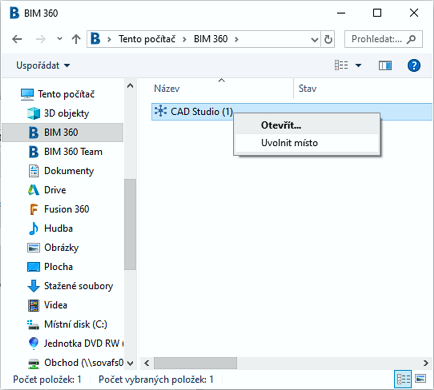Image resolution: width=434 pixels, height=390 pixels.
Task: Open recent locations dropdown arrow
Action: click(x=60, y=39)
